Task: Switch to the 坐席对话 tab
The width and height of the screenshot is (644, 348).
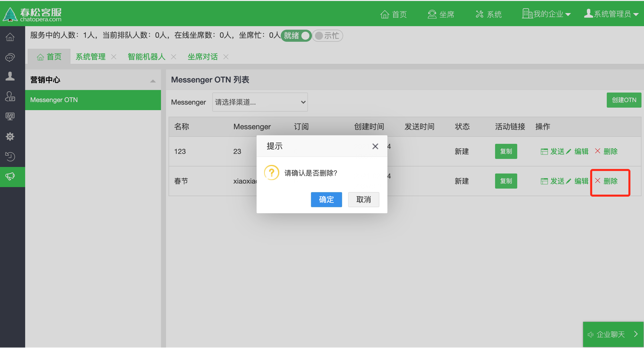Action: click(x=203, y=57)
